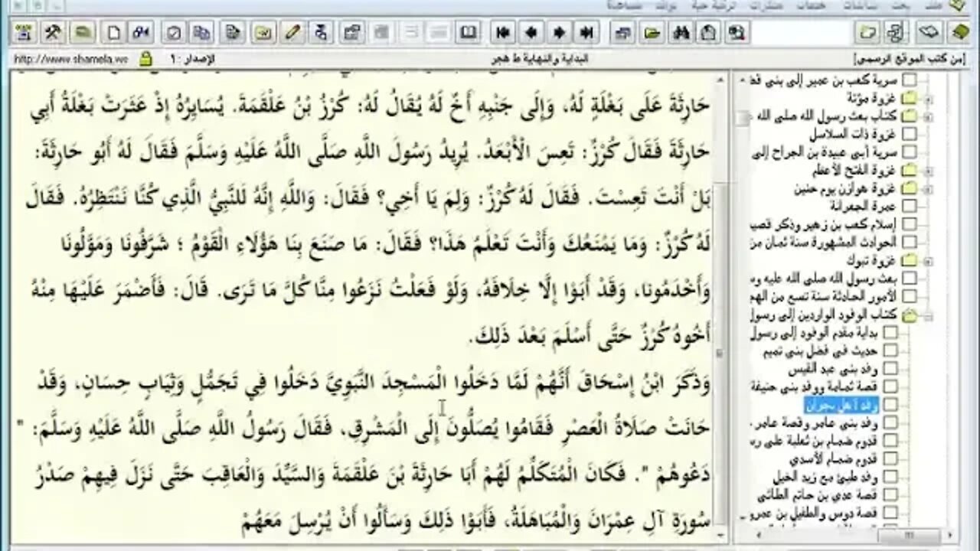This screenshot has width=980, height=551.
Task: Expand the غزوة هوازن يوم حنين node
Action: (x=929, y=188)
